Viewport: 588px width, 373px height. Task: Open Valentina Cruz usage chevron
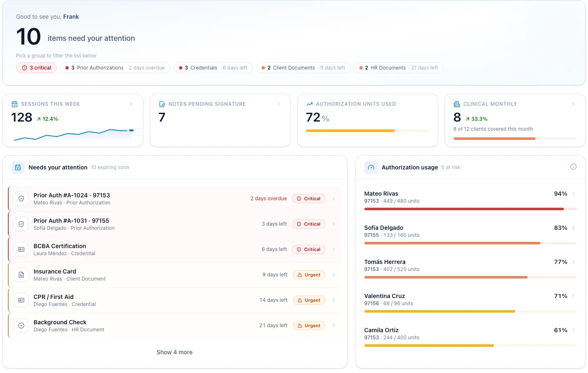pos(573,296)
